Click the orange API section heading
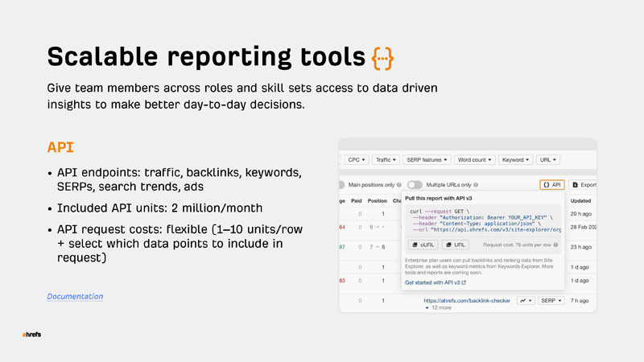Viewport: 644px width, 362px height. pos(60,147)
